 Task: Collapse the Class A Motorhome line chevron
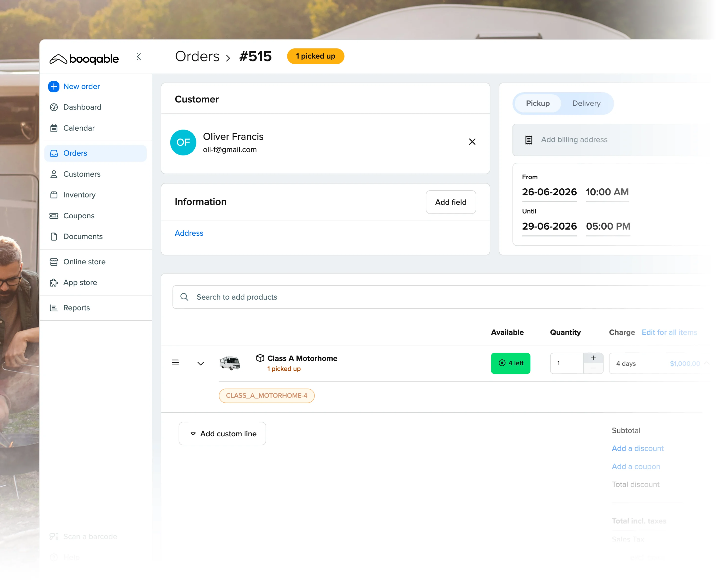[201, 364]
